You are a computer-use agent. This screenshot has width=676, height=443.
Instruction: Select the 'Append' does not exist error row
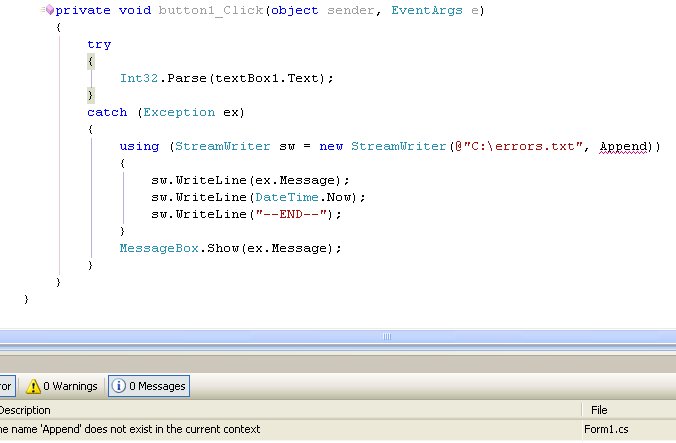pyautogui.click(x=140, y=429)
